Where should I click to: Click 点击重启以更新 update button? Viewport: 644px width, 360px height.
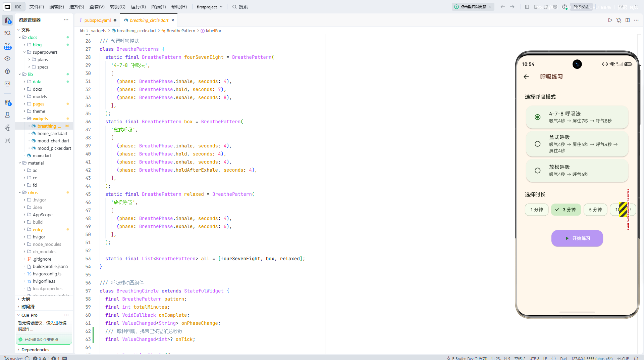click(x=473, y=7)
